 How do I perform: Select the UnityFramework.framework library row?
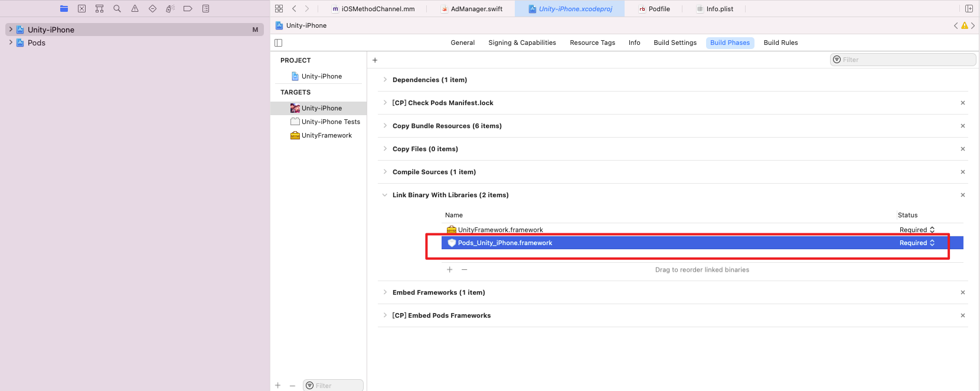click(703, 230)
